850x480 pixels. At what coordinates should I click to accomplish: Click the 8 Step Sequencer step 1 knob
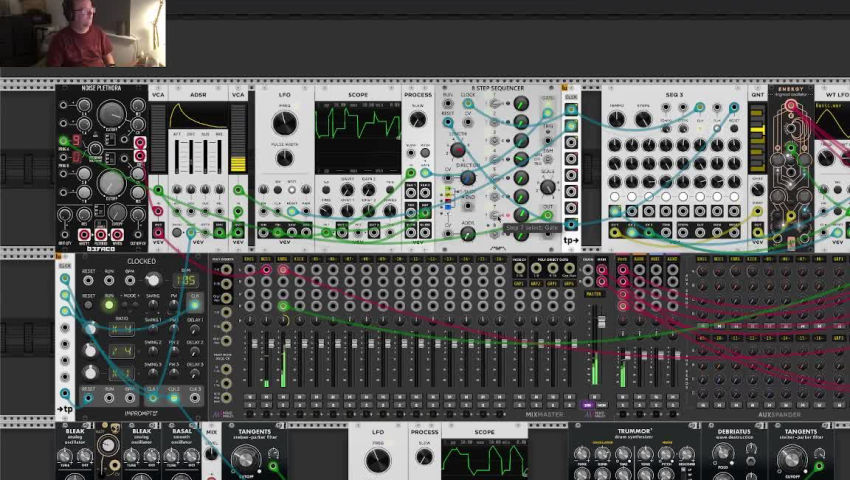[x=521, y=103]
